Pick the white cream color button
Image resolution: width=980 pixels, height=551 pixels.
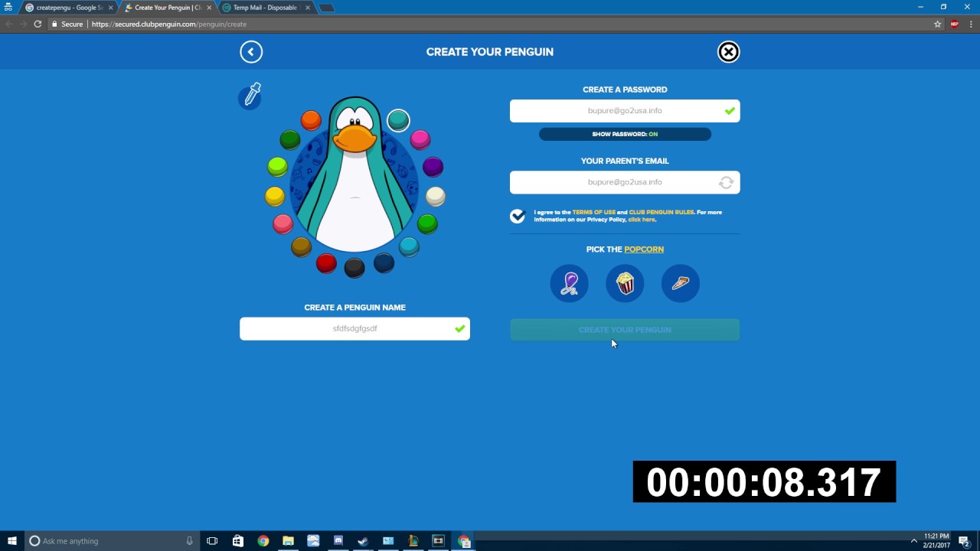click(x=435, y=197)
